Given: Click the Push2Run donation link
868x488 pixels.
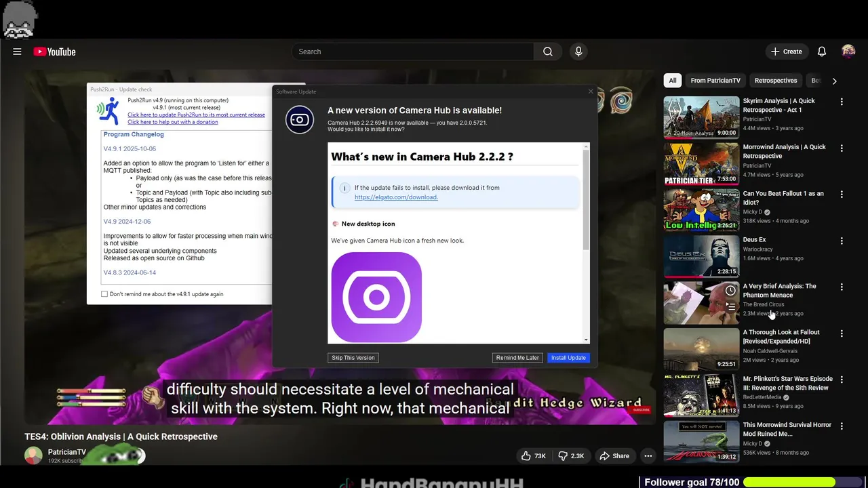Looking at the screenshot, I should (173, 122).
